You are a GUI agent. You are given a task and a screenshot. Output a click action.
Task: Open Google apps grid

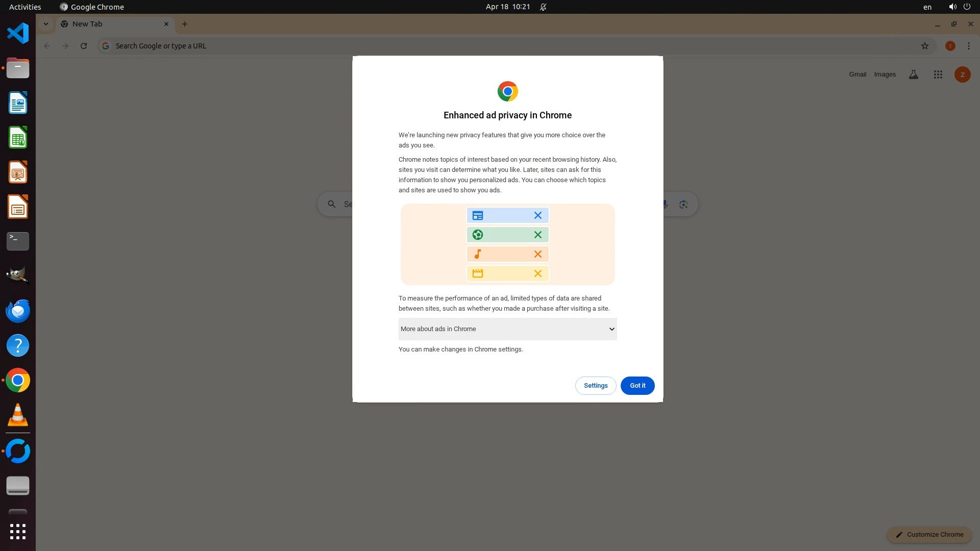938,74
